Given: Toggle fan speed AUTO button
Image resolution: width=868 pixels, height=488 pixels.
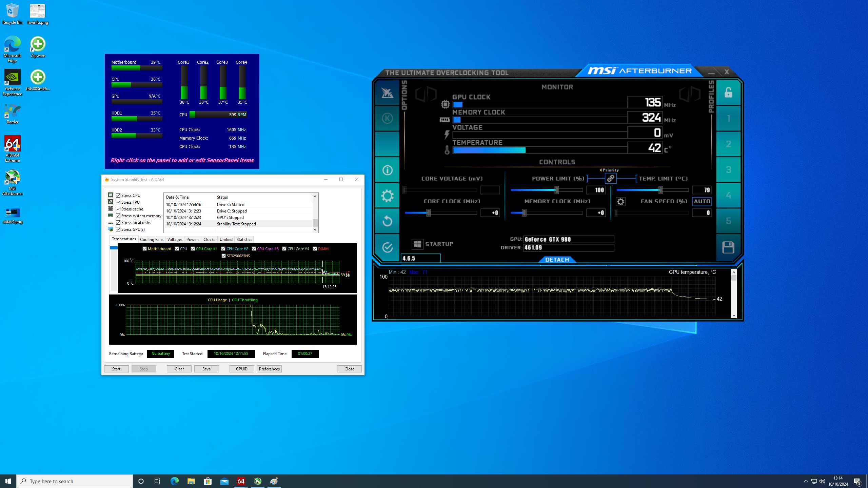Looking at the screenshot, I should 702,201.
